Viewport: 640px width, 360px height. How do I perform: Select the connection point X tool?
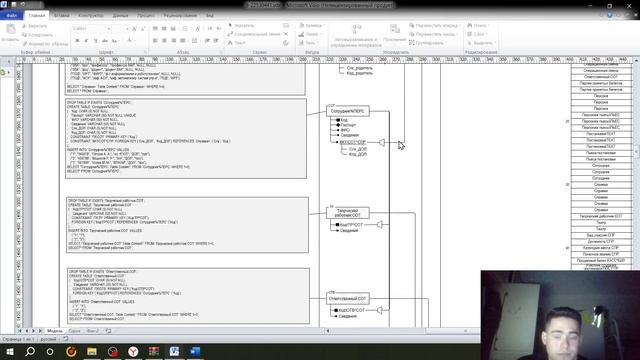point(286,34)
